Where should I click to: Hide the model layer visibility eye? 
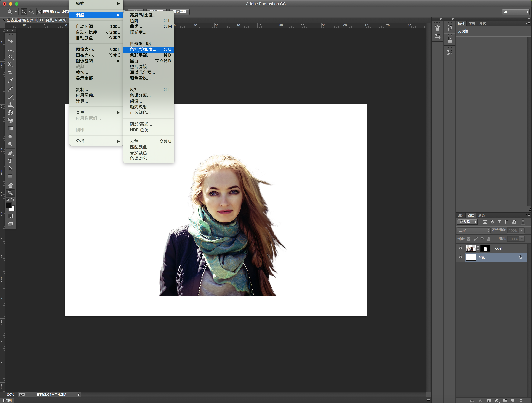coord(460,248)
